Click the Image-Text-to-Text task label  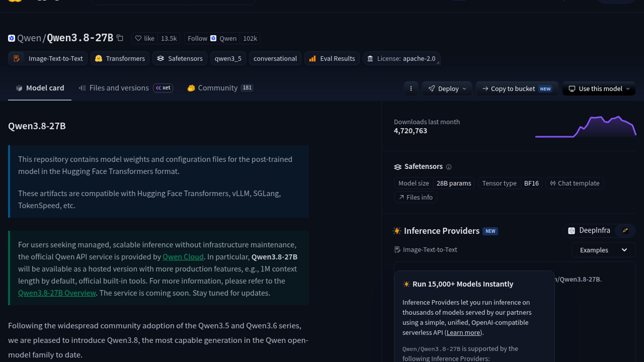pyautogui.click(x=426, y=250)
